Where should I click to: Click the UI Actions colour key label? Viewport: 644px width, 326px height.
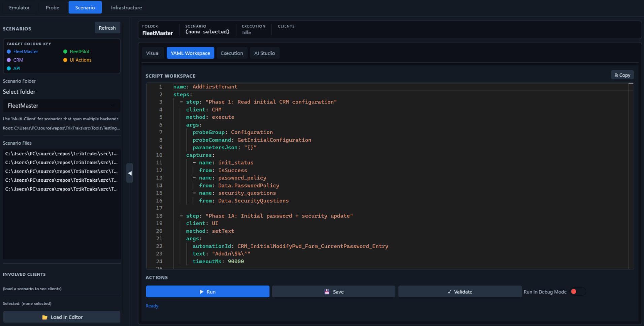[x=80, y=60]
